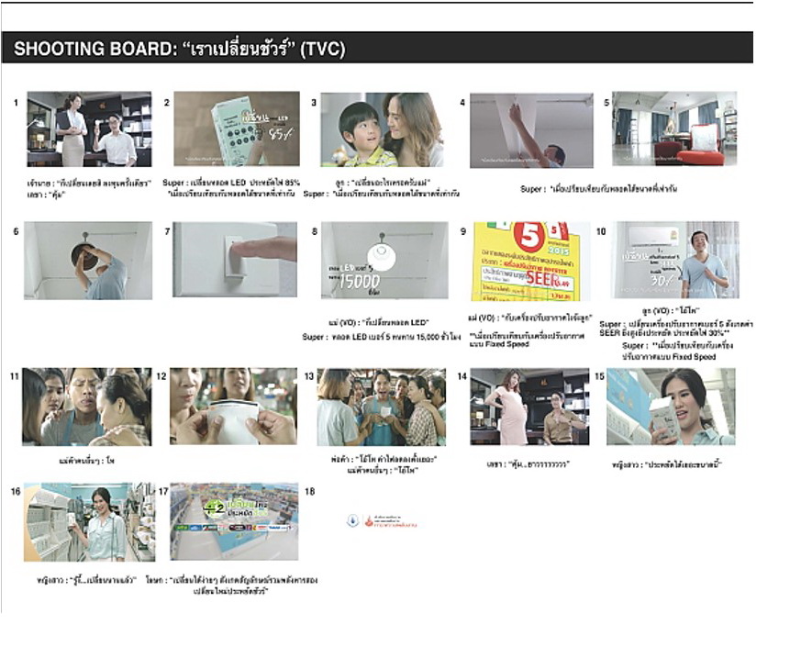
Task: Select frame 3 mother and son thumbnail
Action: (383, 129)
